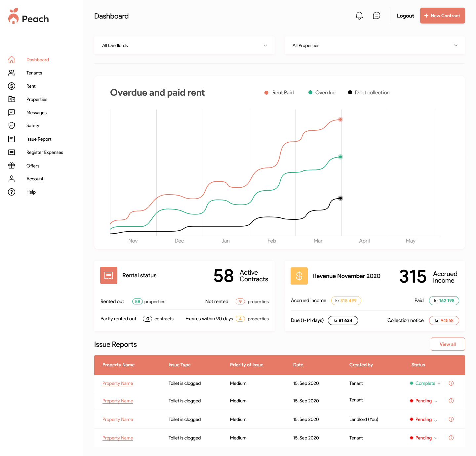The height and width of the screenshot is (456, 476).
Task: Open info icon for the Complete issue row
Action: point(451,383)
